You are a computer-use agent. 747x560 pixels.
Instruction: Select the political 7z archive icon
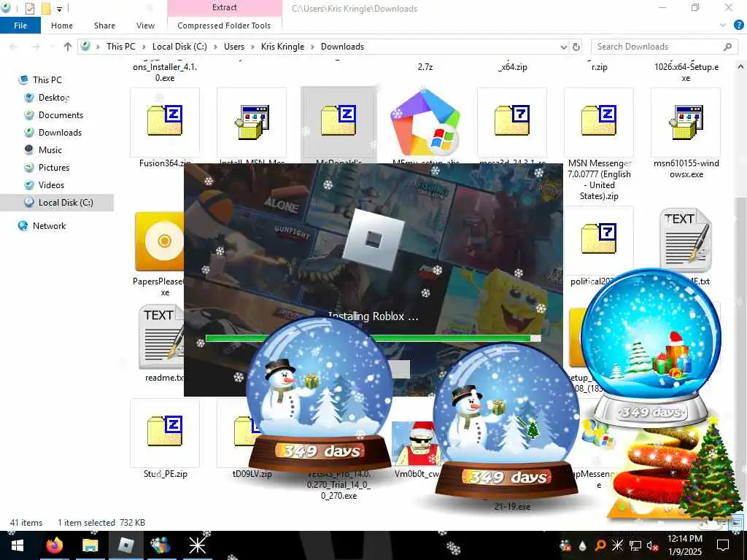tap(599, 238)
